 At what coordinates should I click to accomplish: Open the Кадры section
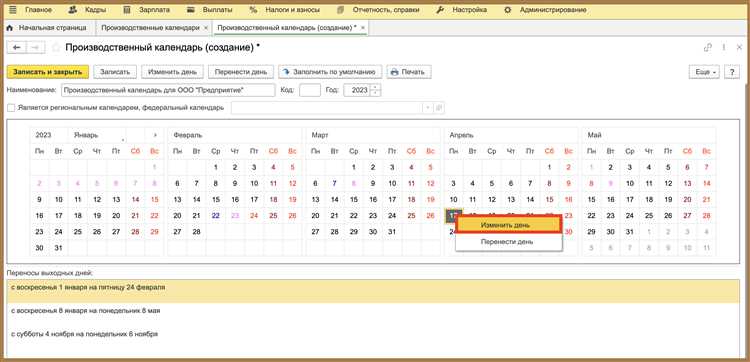[x=87, y=10]
